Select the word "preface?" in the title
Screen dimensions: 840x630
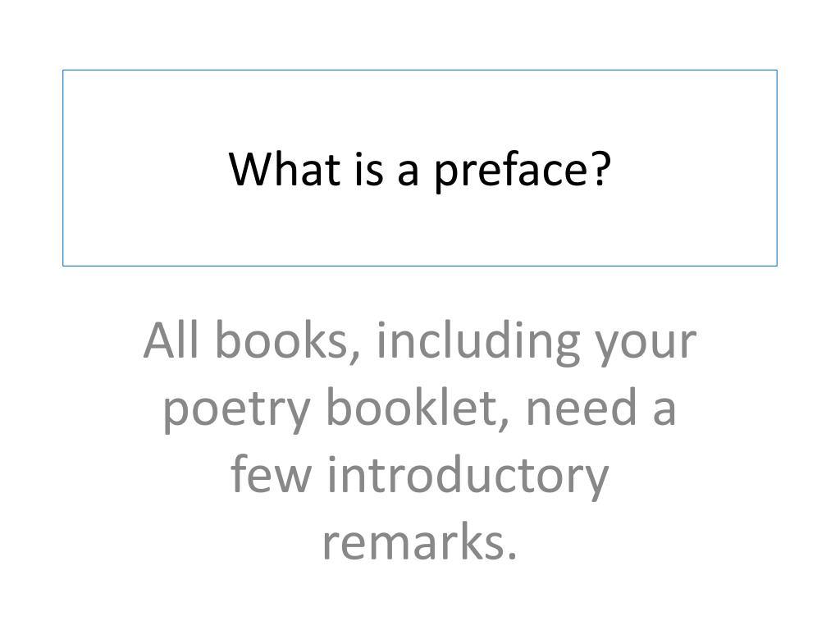523,170
